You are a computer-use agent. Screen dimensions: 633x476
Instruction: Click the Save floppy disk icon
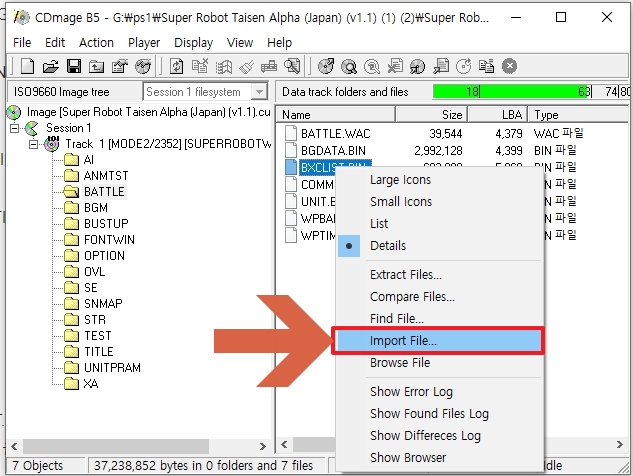click(x=74, y=66)
